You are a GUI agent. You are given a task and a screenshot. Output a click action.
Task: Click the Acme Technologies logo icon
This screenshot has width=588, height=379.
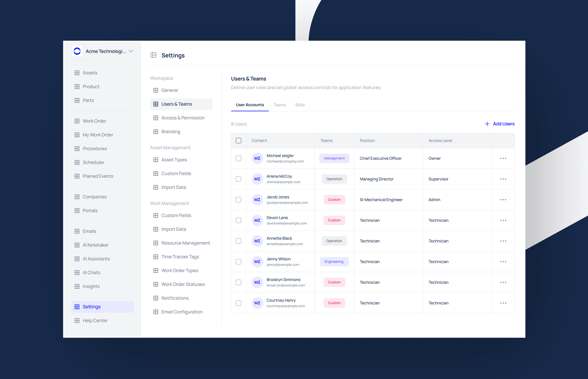(77, 51)
